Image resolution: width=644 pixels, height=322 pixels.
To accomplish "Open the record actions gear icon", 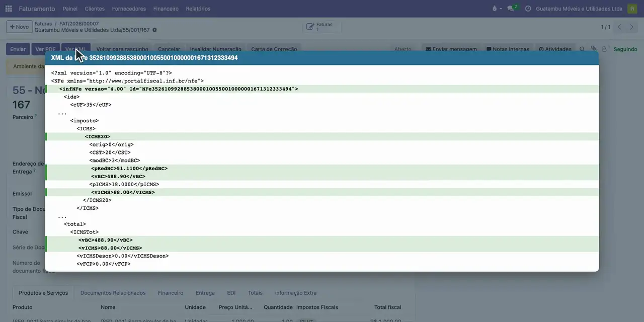I will click(154, 30).
